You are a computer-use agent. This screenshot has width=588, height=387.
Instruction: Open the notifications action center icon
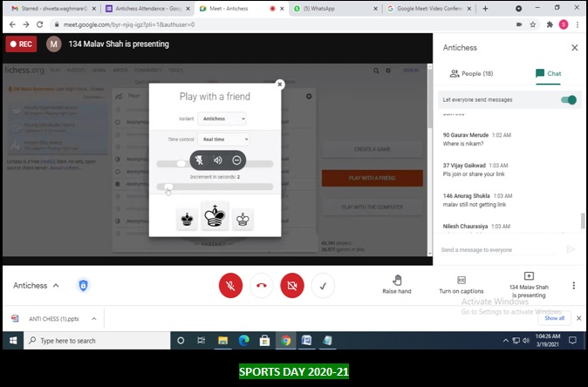tap(572, 341)
